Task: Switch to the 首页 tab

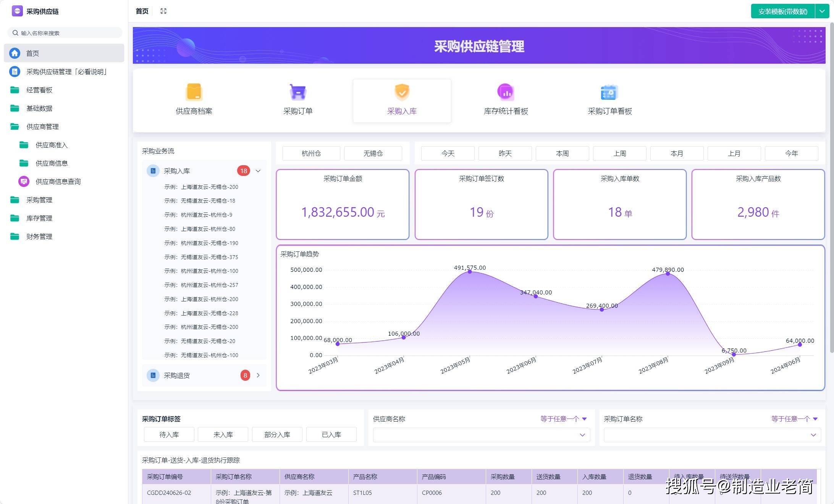Action: click(x=141, y=11)
